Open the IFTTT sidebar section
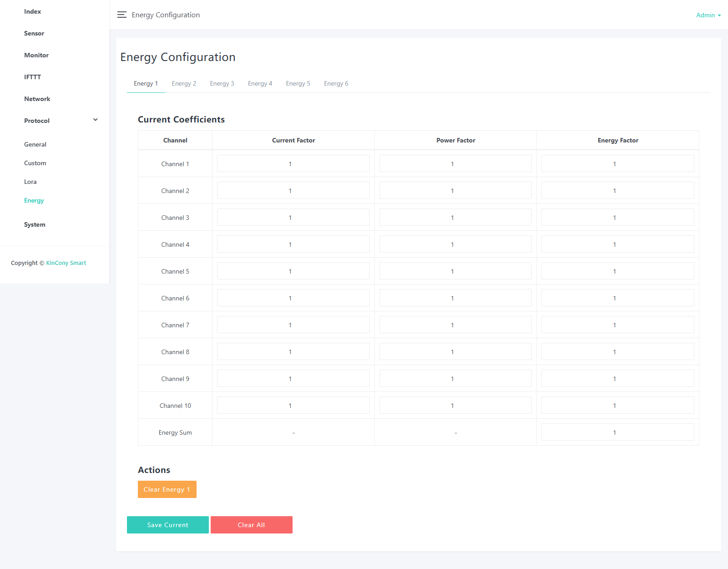728x569 pixels. tap(32, 77)
